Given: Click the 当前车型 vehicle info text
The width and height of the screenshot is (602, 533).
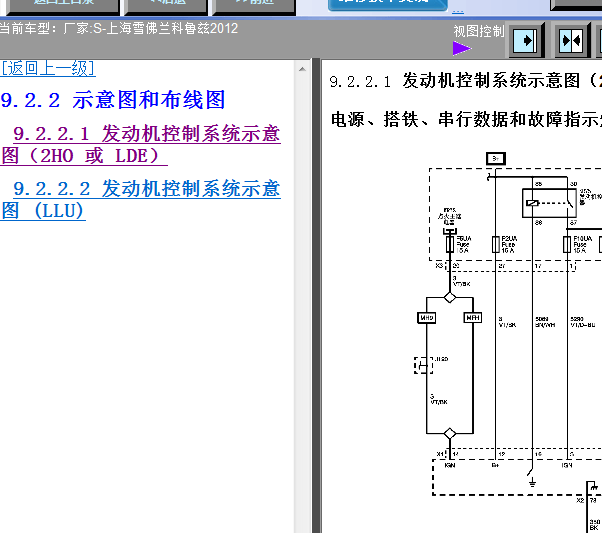Looking at the screenshot, I should [119, 28].
